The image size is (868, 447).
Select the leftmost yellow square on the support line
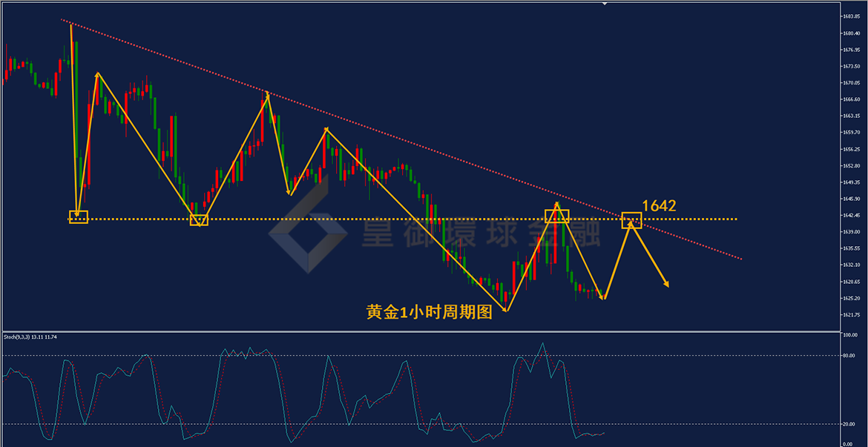click(x=78, y=217)
